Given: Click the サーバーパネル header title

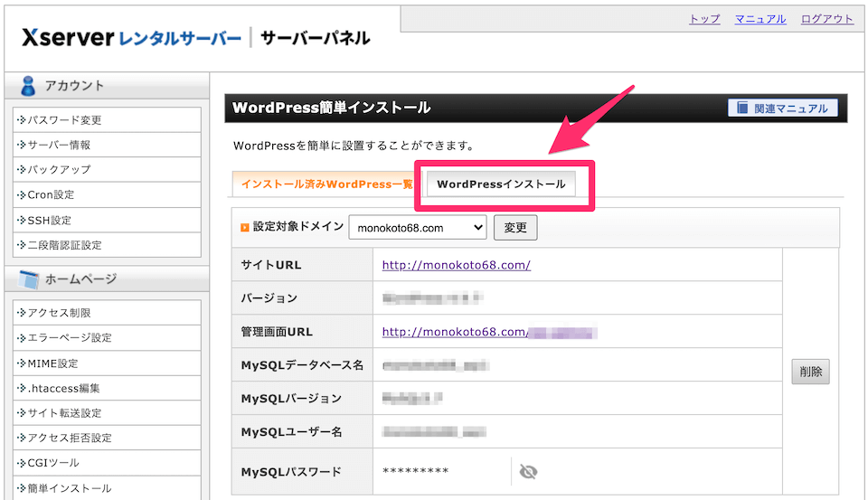Looking at the screenshot, I should [x=315, y=38].
